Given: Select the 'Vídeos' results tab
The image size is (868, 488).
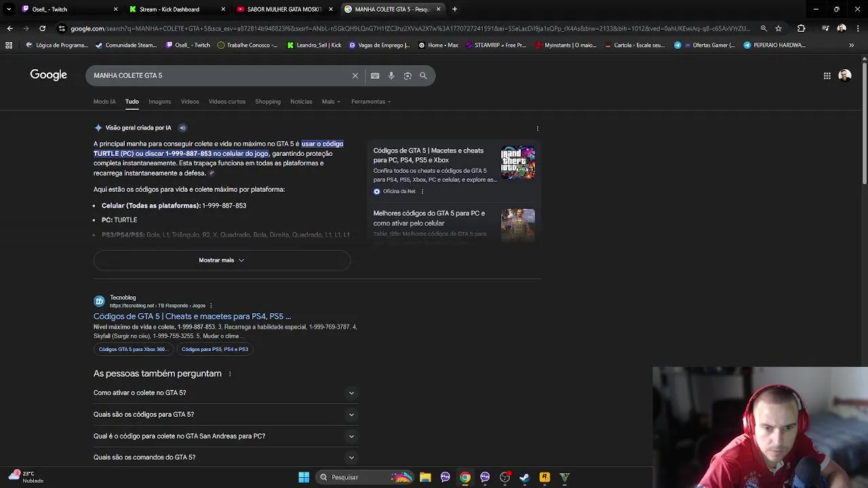Looking at the screenshot, I should (190, 102).
